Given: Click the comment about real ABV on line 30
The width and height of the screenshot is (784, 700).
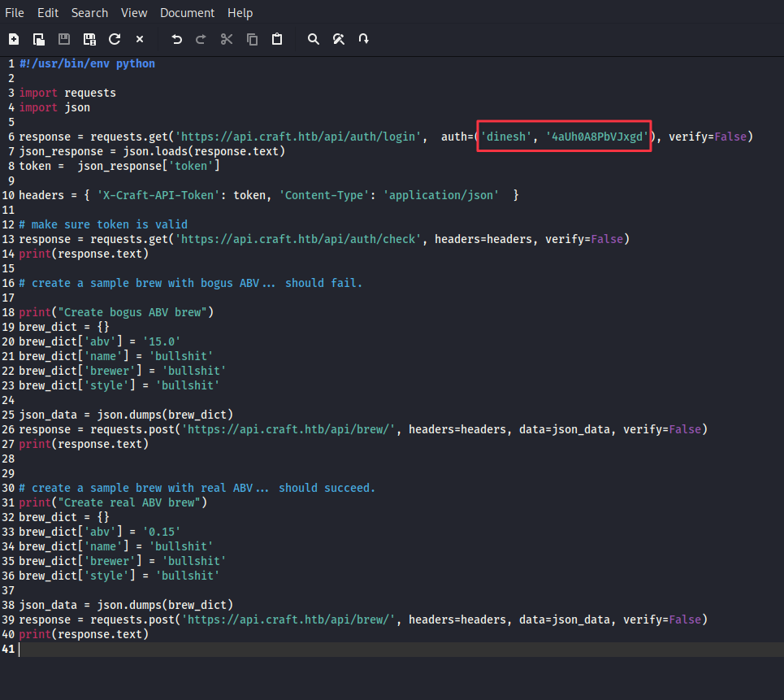Looking at the screenshot, I should pyautogui.click(x=197, y=489).
